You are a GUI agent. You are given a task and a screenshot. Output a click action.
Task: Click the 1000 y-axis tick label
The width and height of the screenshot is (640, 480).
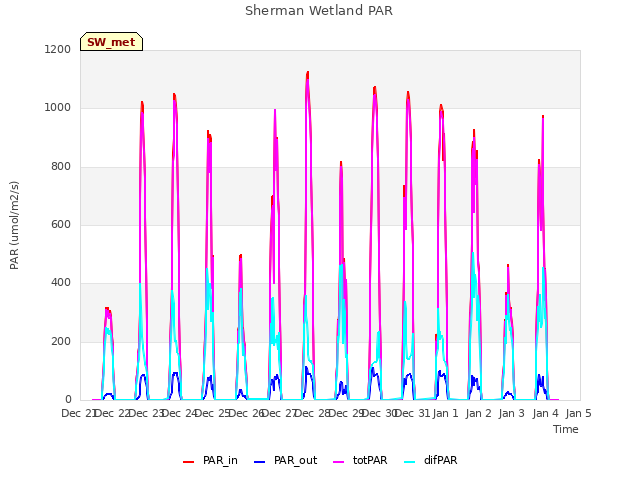click(58, 108)
